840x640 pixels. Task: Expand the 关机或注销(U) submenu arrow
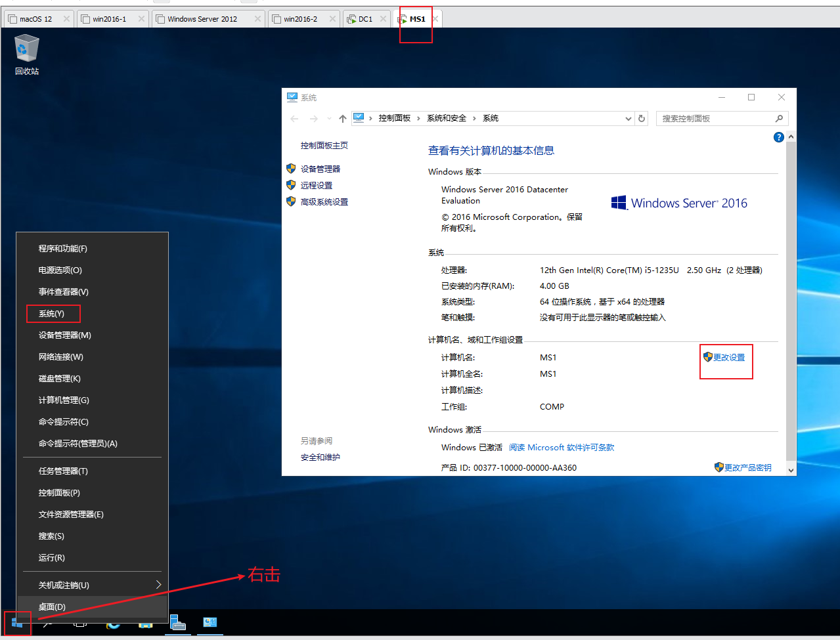(x=158, y=584)
